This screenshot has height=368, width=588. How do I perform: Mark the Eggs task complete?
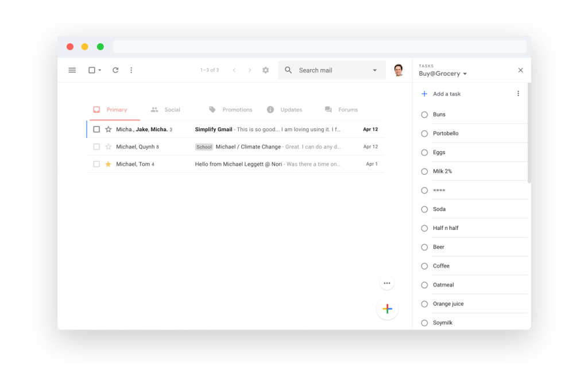point(424,152)
